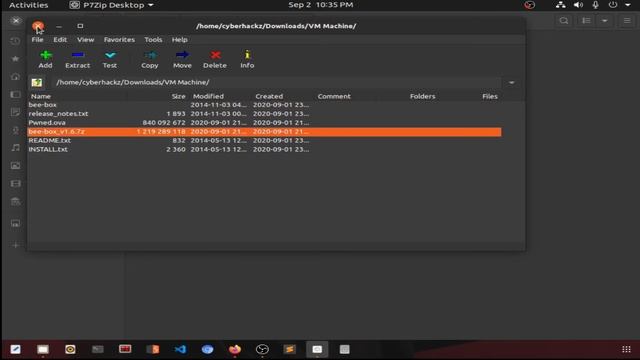The width and height of the screenshot is (640, 360).
Task: Select the bee-box folder row
Action: [x=264, y=105]
